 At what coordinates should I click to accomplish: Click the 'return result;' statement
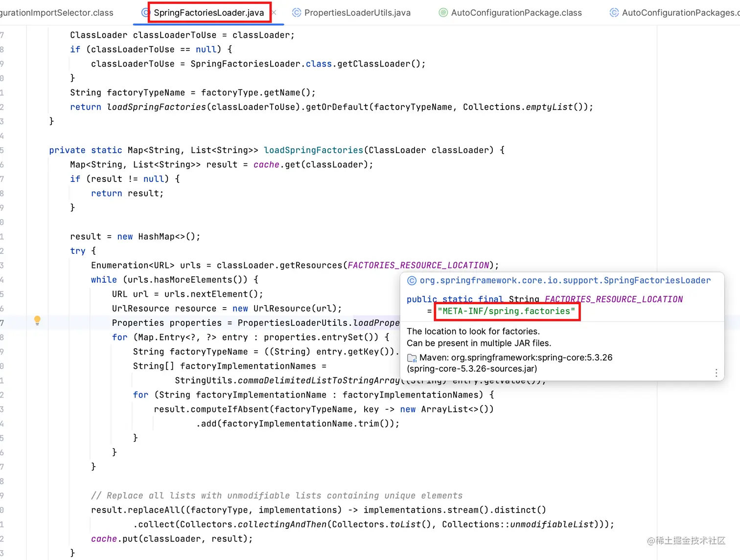[127, 194]
